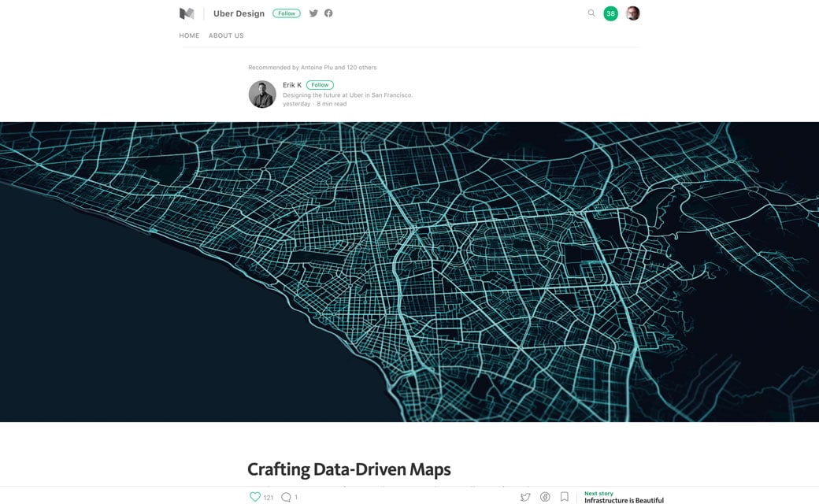Click the Medium logo icon
Screen dimensions: 819x504
(187, 13)
